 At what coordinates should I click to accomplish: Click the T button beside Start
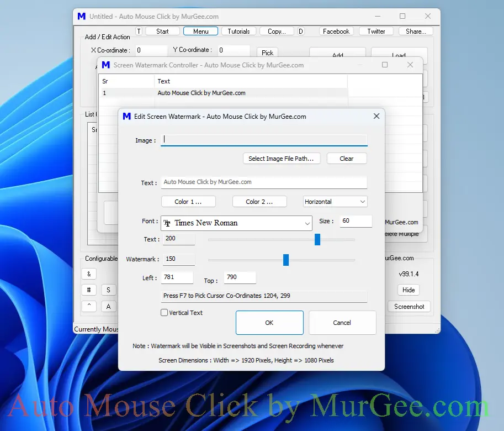[x=139, y=31]
